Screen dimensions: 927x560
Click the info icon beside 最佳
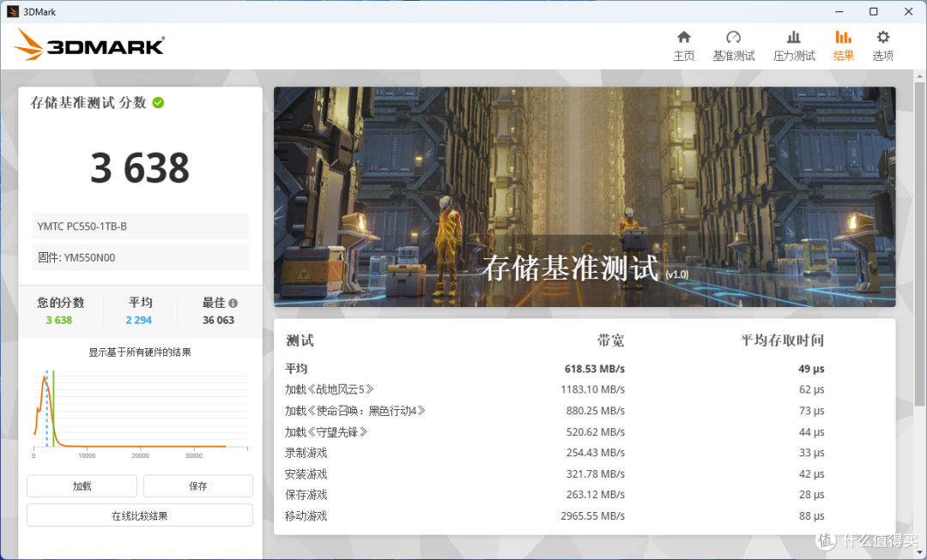pyautogui.click(x=233, y=303)
